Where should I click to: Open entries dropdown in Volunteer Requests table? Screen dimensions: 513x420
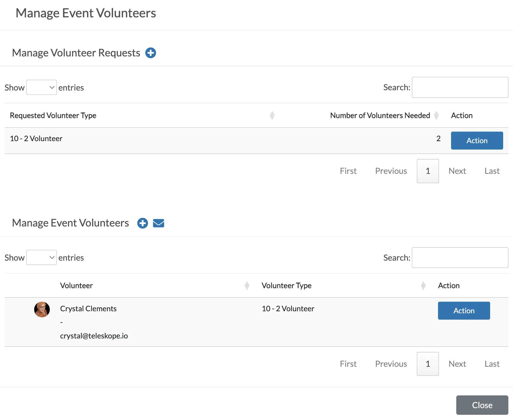pos(41,87)
